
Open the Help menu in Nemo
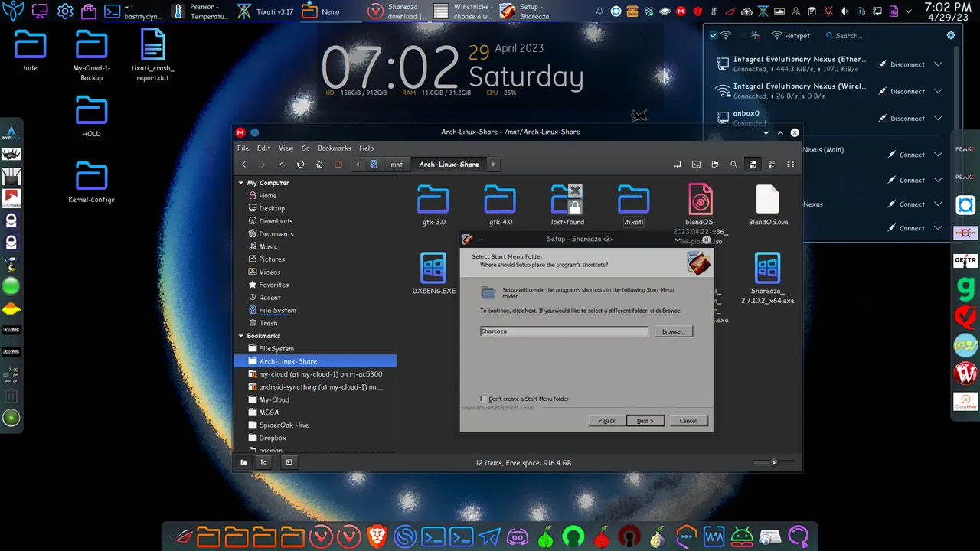click(x=367, y=148)
